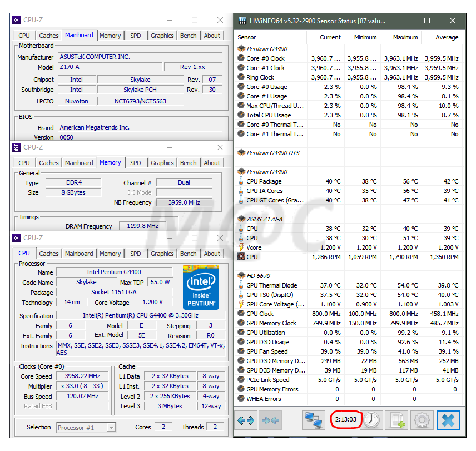Click the Current column header
The width and height of the screenshot is (476, 451).
pyautogui.click(x=326, y=37)
